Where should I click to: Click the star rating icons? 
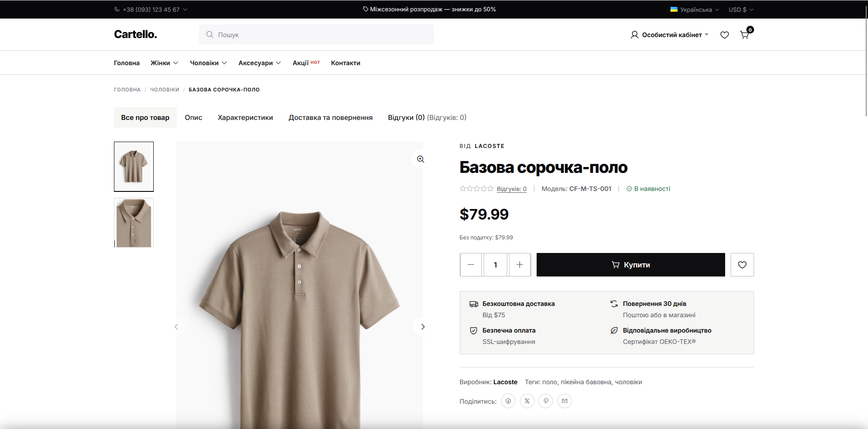(x=476, y=189)
